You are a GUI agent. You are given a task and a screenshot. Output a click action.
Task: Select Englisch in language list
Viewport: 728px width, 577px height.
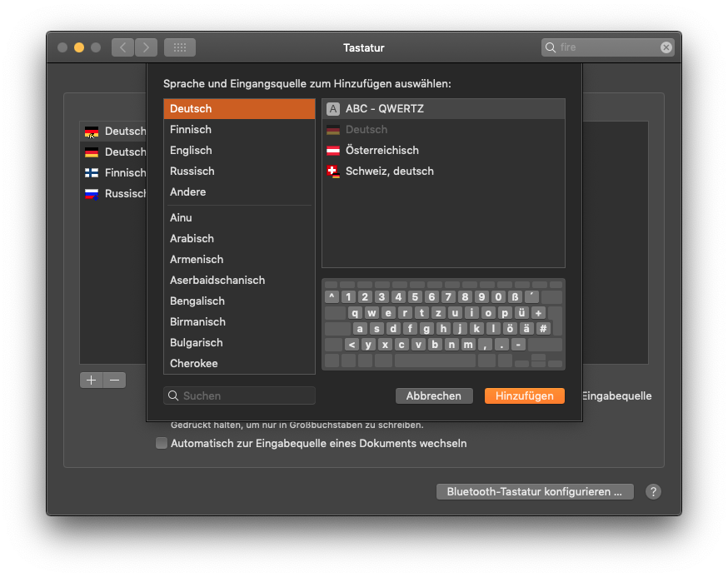click(x=191, y=151)
